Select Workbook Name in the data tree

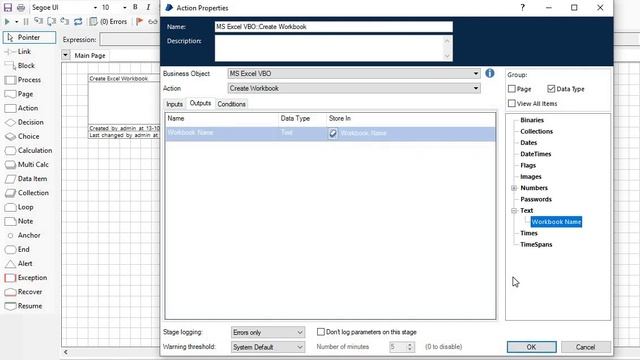(x=556, y=222)
